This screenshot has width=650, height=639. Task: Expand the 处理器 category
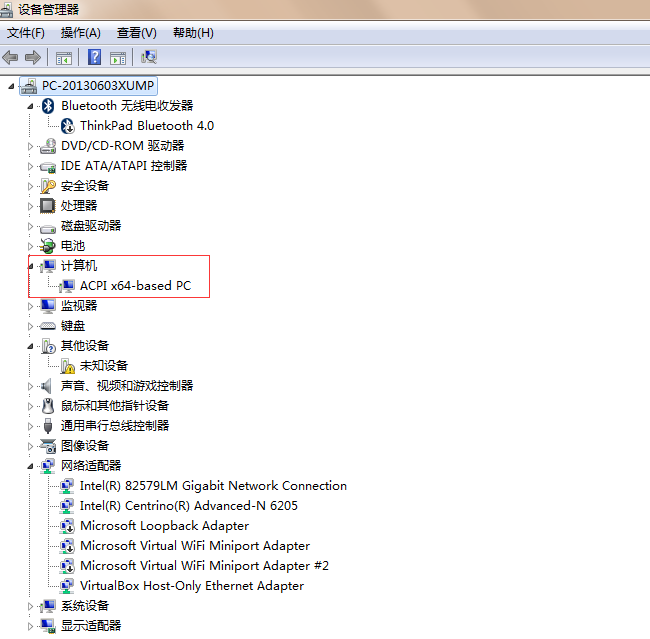pyautogui.click(x=30, y=206)
